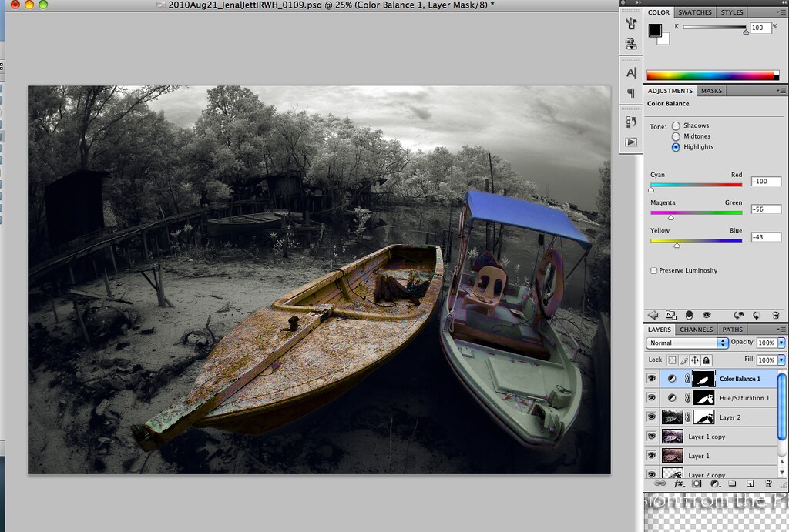Hide the Layer 1 copy layer
Image resolution: width=789 pixels, height=532 pixels.
pos(652,436)
